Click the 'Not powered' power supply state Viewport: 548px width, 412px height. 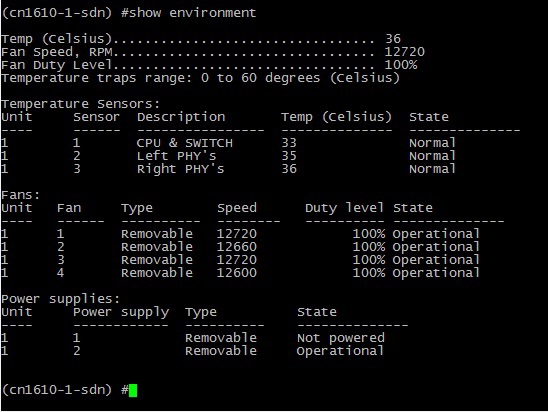click(341, 338)
